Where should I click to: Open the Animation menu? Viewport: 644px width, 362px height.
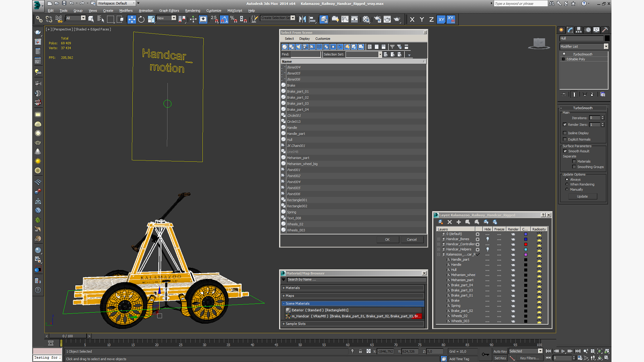(146, 10)
